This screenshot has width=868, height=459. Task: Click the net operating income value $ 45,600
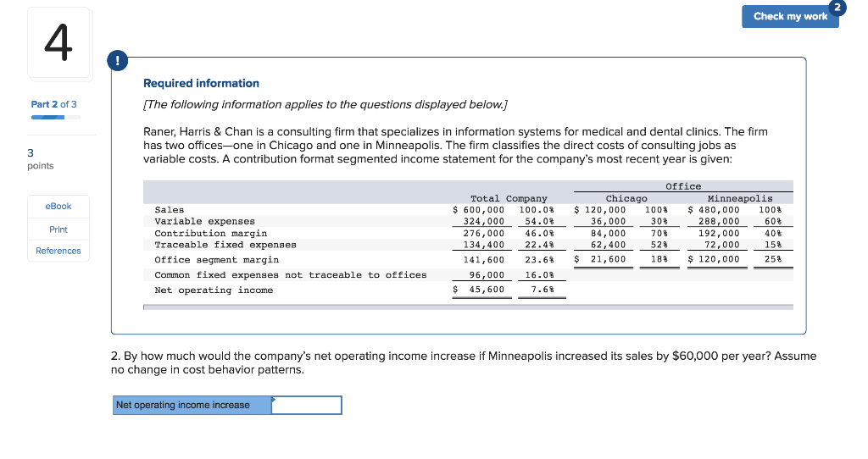coord(478,290)
